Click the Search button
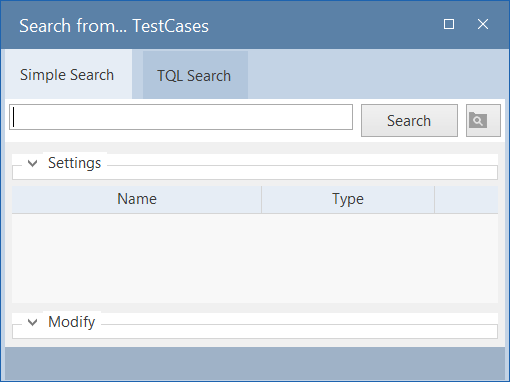This screenshot has width=510, height=382. pos(409,120)
